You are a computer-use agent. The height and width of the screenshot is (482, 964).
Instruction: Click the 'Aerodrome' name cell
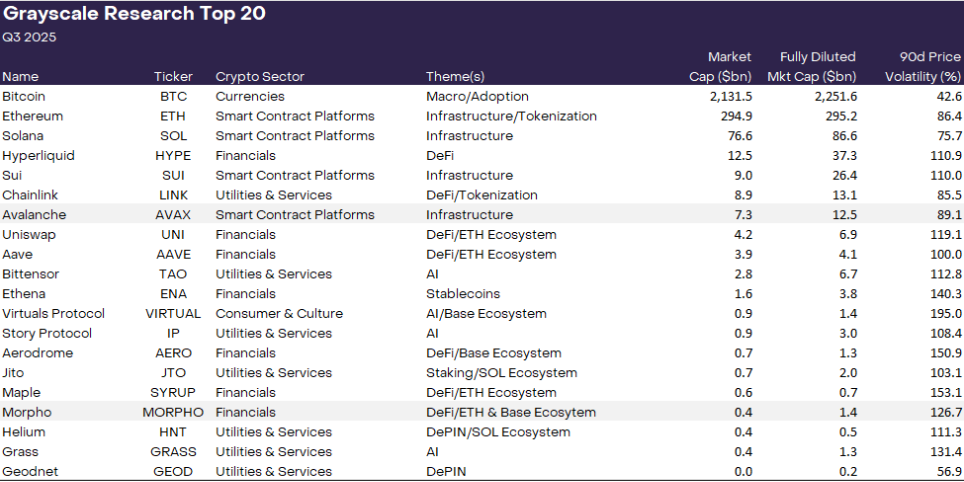tap(38, 353)
